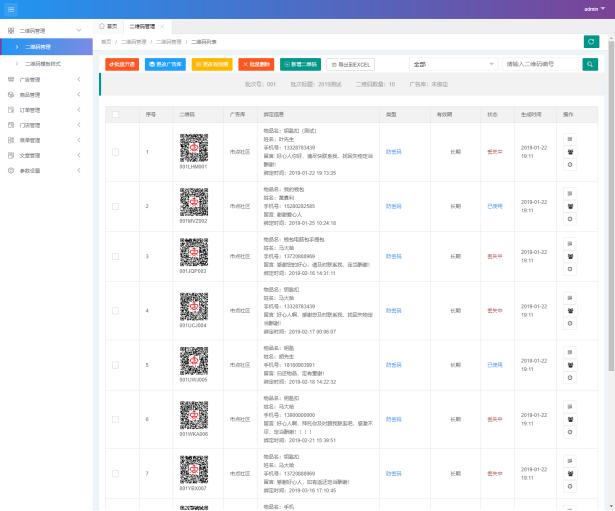Open the 全部 filter dropdown

tap(453, 64)
